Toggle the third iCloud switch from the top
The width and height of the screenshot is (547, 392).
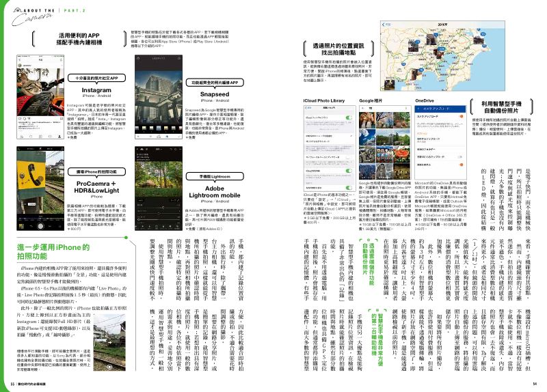(349, 171)
